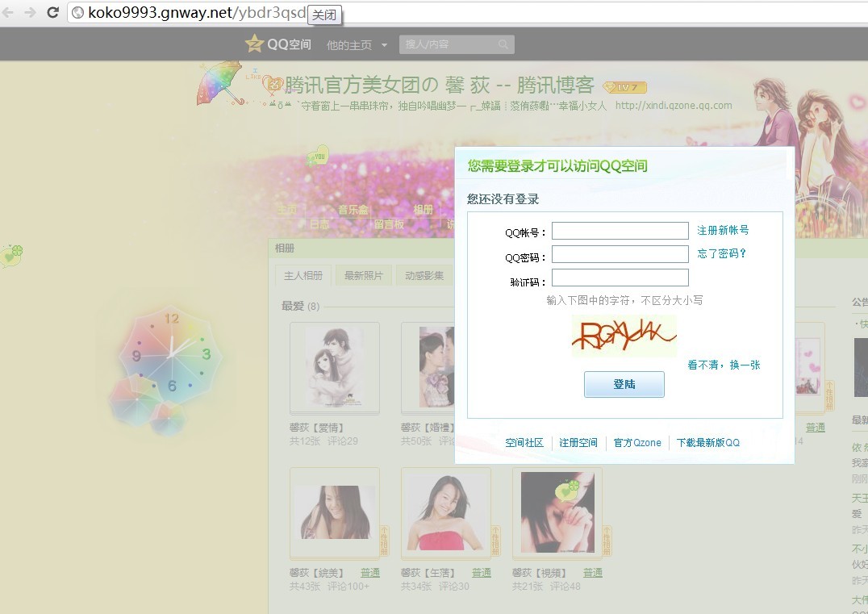The height and width of the screenshot is (614, 868).
Task: Open the 留言板 navigation tab
Action: (389, 223)
